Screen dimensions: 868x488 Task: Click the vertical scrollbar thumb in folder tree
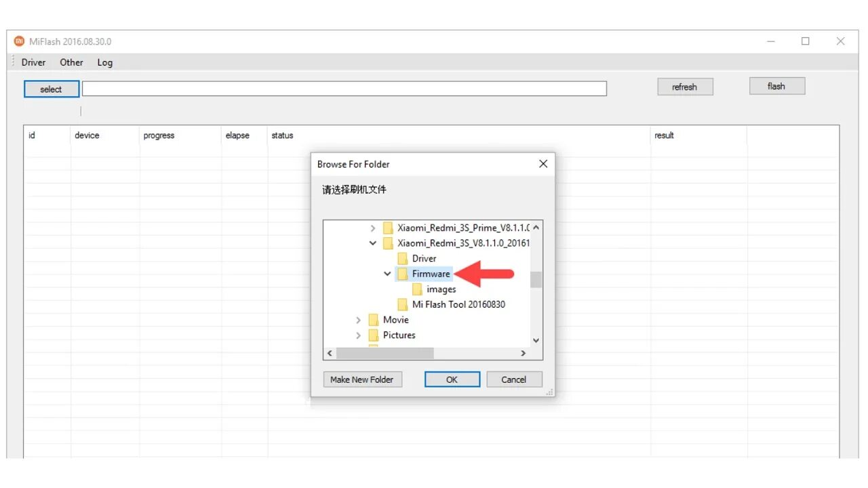coord(536,279)
